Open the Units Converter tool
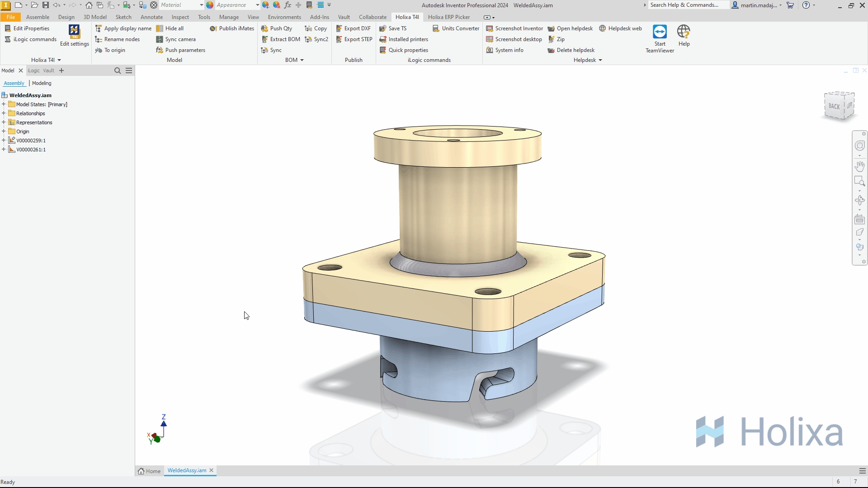Viewport: 868px width, 488px height. (456, 28)
